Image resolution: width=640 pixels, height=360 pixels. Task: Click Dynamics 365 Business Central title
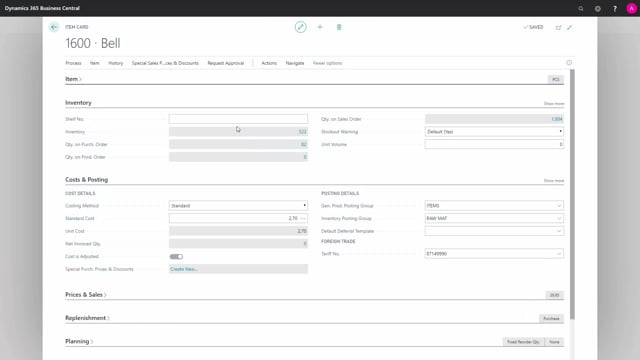(x=42, y=8)
